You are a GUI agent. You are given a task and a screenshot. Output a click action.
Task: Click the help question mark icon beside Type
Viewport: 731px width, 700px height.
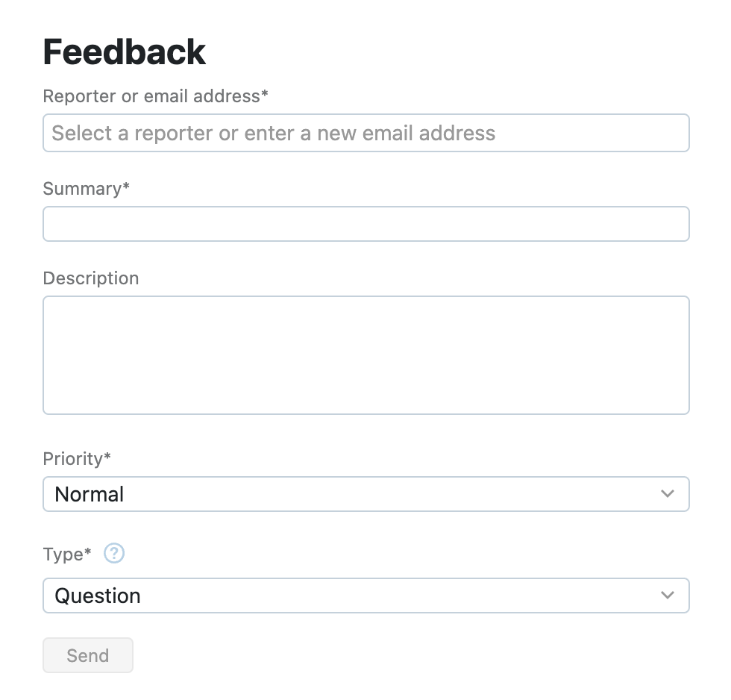click(x=114, y=554)
